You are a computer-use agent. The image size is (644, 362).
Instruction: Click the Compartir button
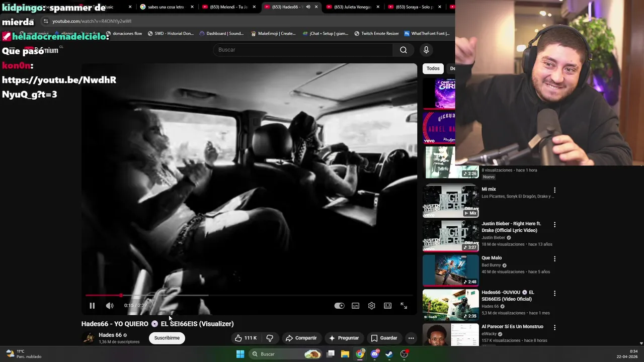tap(301, 338)
